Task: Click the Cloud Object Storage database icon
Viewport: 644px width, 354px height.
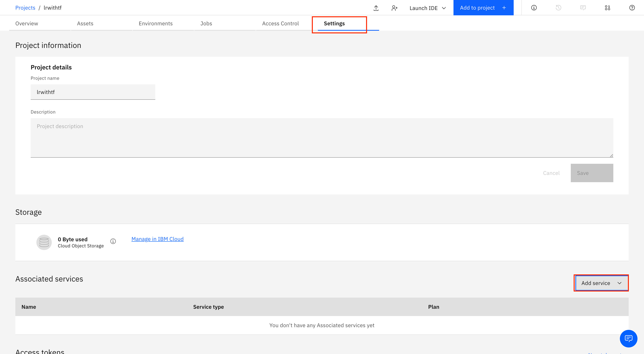Action: 44,242
